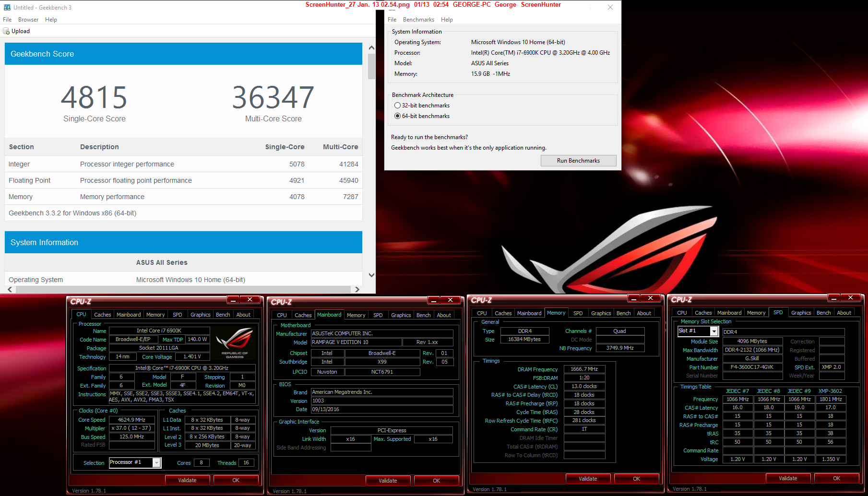Select SPD tab in CPU-Z Mainboard window

pyautogui.click(x=378, y=315)
